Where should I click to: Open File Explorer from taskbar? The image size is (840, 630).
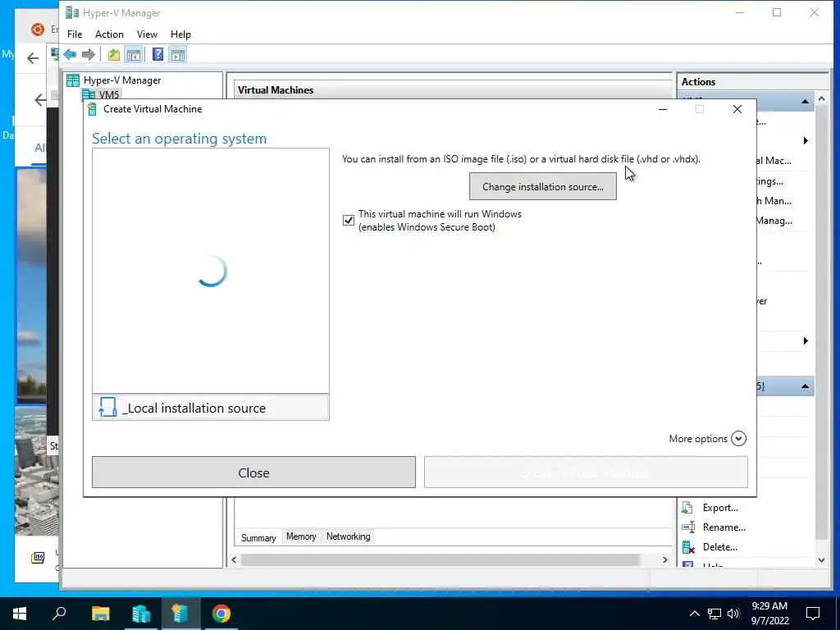[100, 614]
